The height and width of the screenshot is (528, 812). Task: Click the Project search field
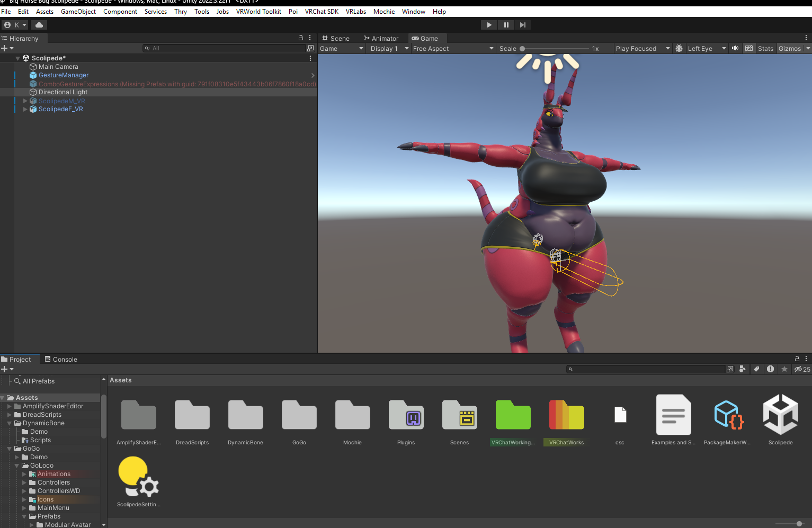pyautogui.click(x=645, y=369)
